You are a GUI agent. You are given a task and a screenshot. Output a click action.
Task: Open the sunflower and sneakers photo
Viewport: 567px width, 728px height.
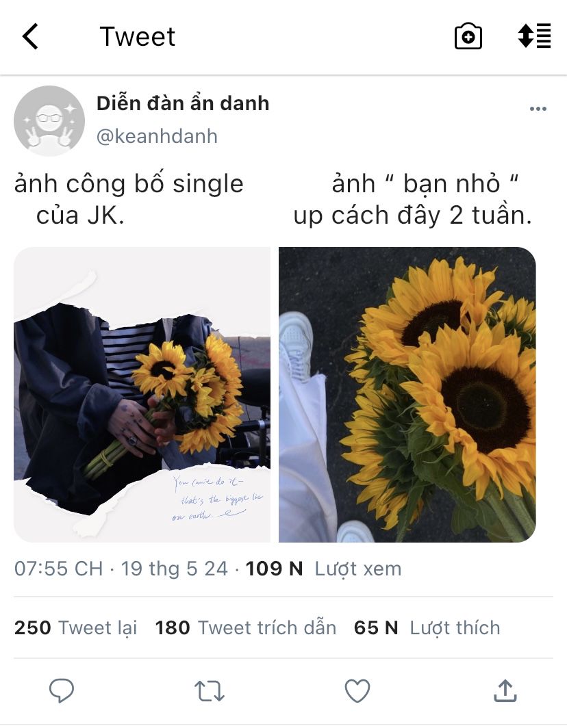click(407, 395)
